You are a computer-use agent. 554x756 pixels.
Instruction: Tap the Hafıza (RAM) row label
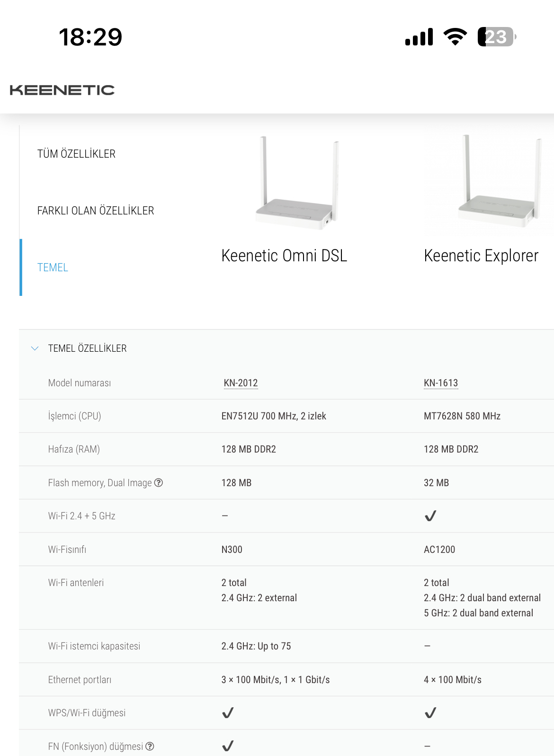tap(74, 449)
